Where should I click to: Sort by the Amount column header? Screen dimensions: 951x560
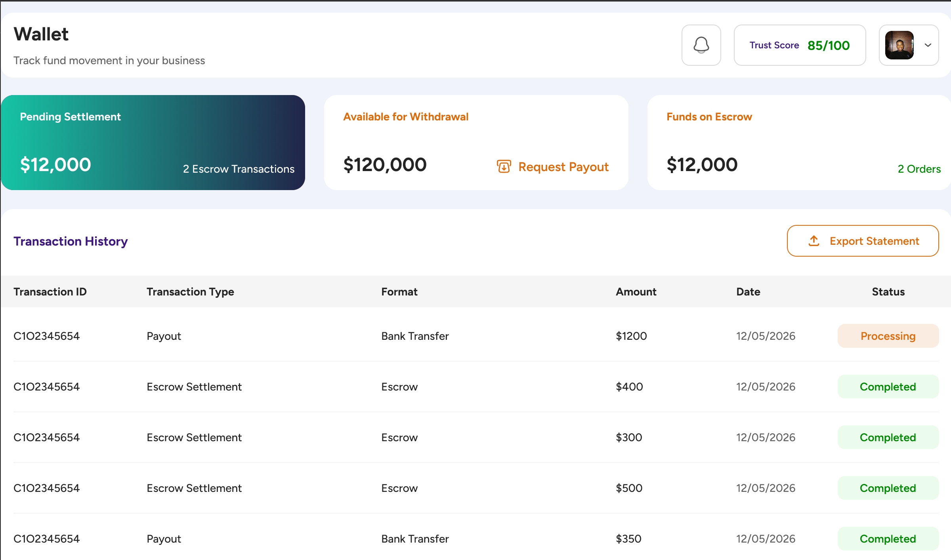636,292
